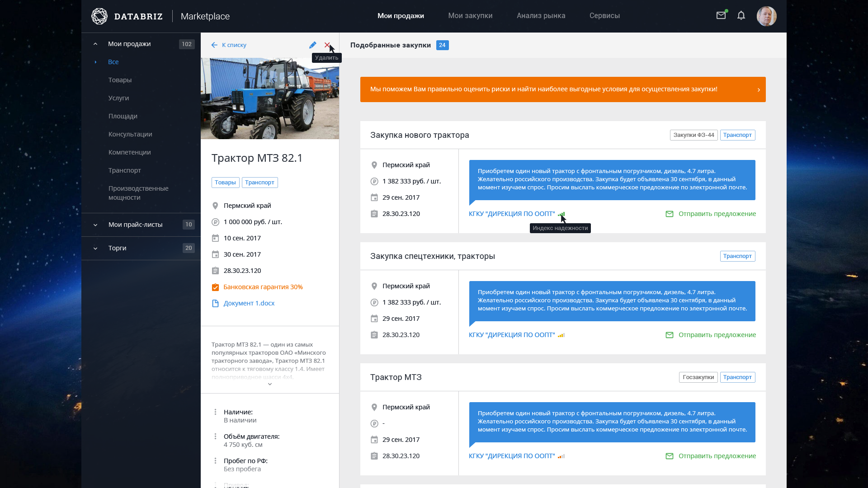Select Транспорт in the sidebar
The height and width of the screenshot is (488, 868).
pos(124,170)
